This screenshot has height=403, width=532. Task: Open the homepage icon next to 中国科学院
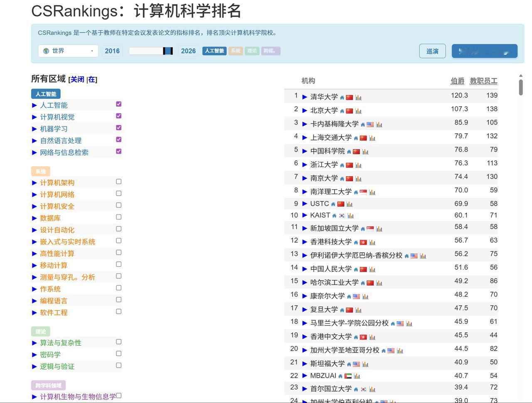click(349, 152)
